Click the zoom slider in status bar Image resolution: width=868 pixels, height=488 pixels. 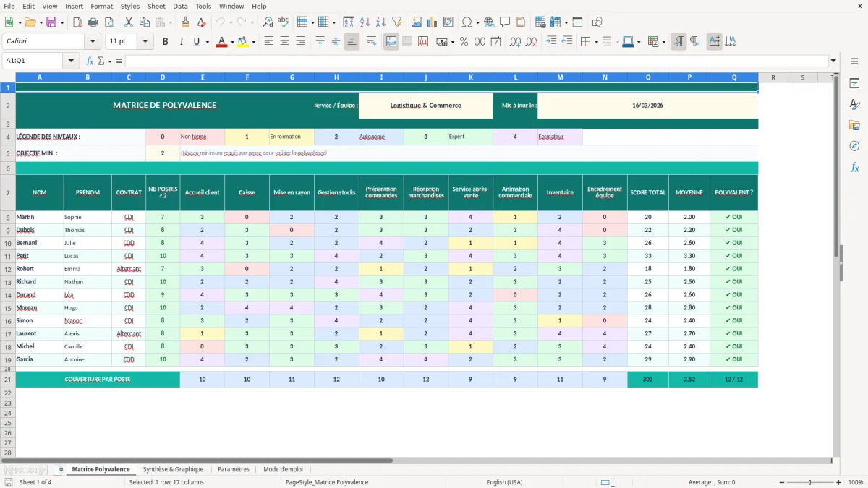(809, 482)
